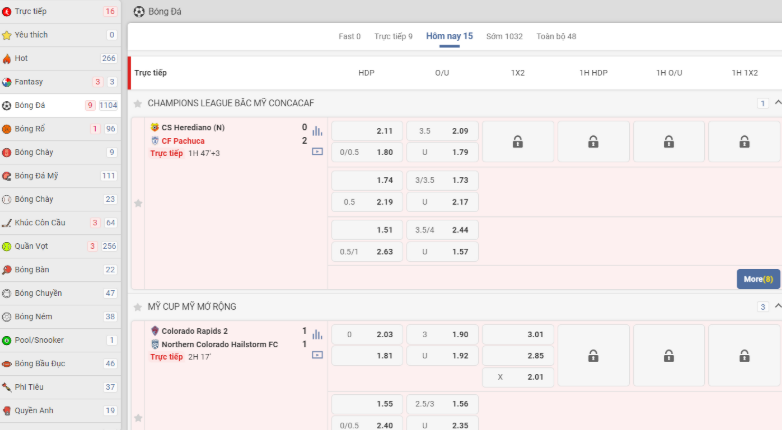
Task: Click match count 3 beside Mỹ Cup league
Action: coord(763,307)
